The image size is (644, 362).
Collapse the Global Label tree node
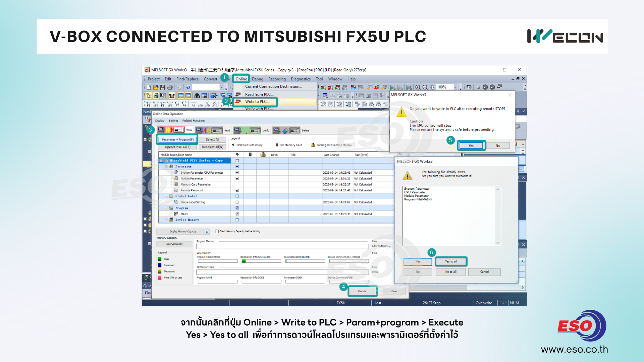(x=166, y=196)
